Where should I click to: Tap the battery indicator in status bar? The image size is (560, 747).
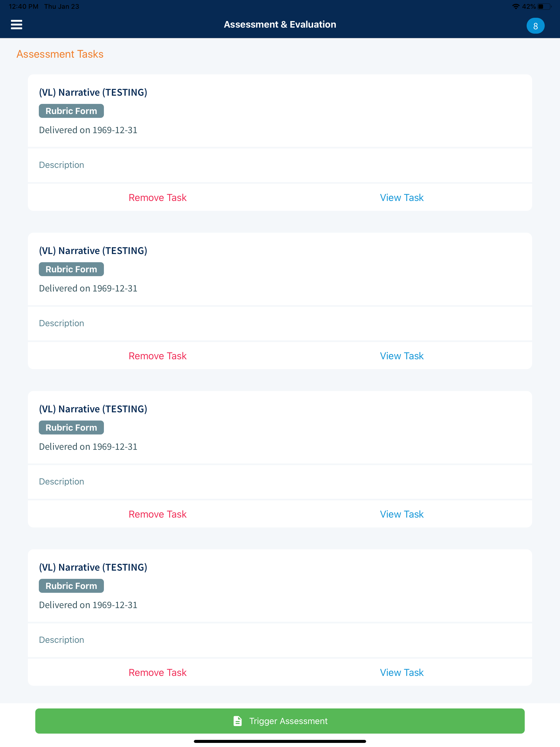(x=544, y=6)
